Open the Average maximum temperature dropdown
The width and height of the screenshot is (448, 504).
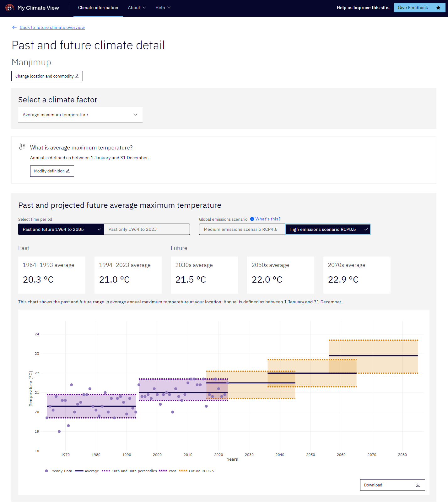click(80, 115)
